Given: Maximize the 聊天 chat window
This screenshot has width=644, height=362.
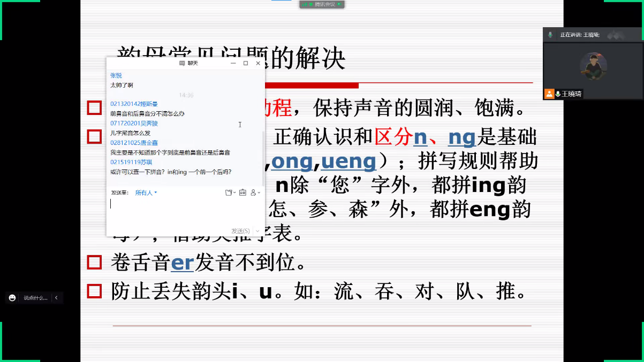Looking at the screenshot, I should [246, 63].
